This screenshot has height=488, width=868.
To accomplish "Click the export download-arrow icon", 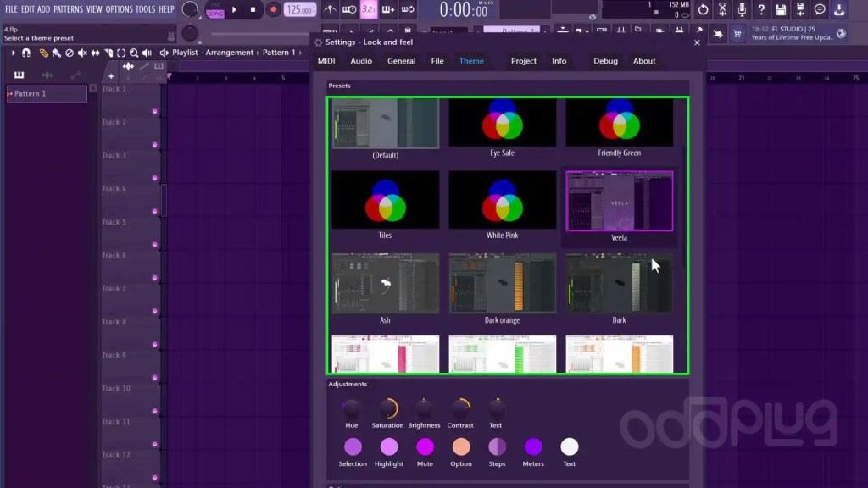I will [x=839, y=9].
